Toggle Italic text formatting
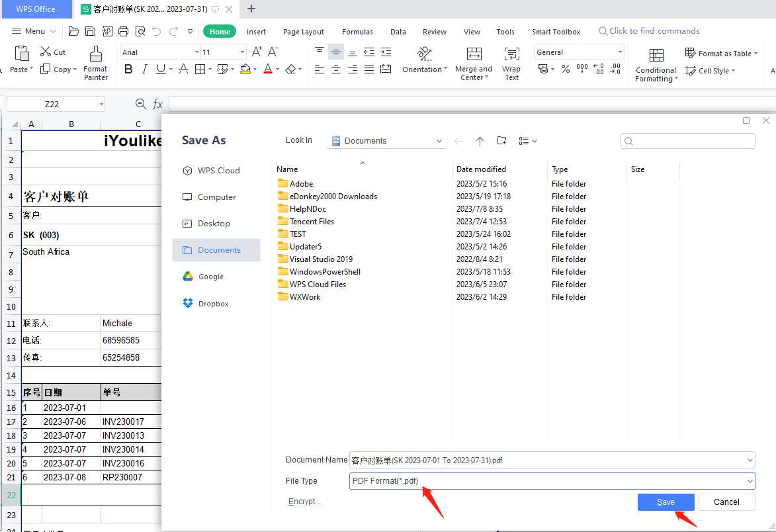The image size is (776, 532). tap(144, 69)
